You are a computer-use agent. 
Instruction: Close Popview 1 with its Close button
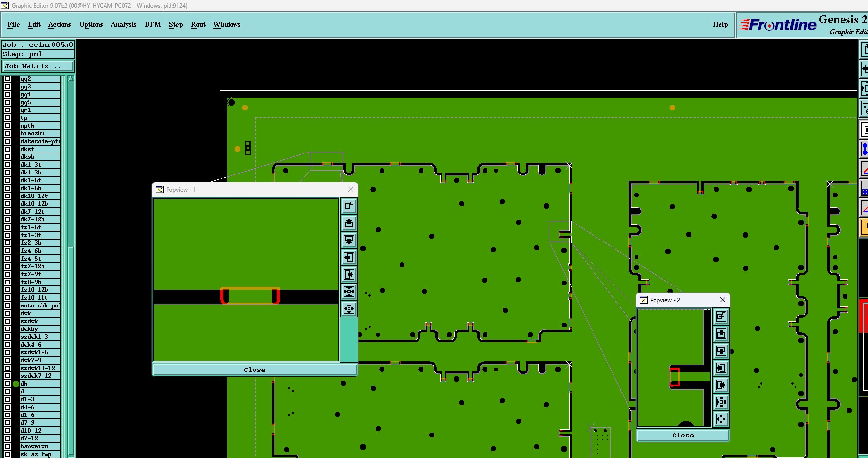[254, 370]
